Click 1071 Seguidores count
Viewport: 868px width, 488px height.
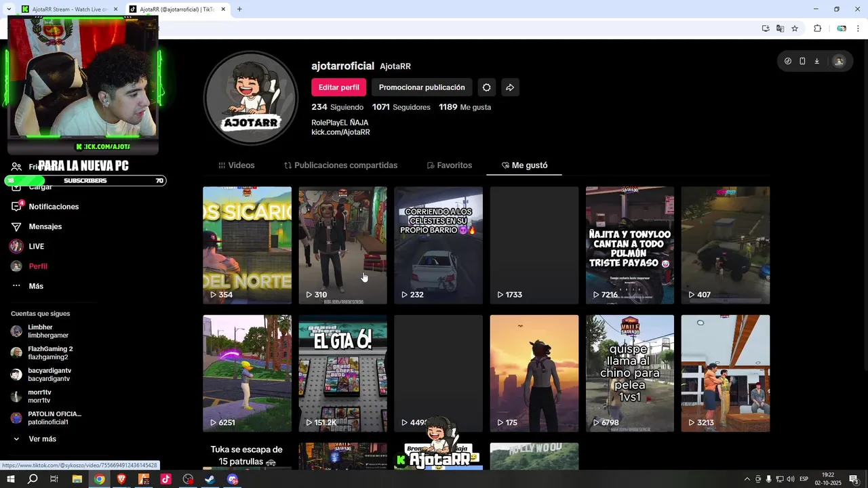[401, 107]
